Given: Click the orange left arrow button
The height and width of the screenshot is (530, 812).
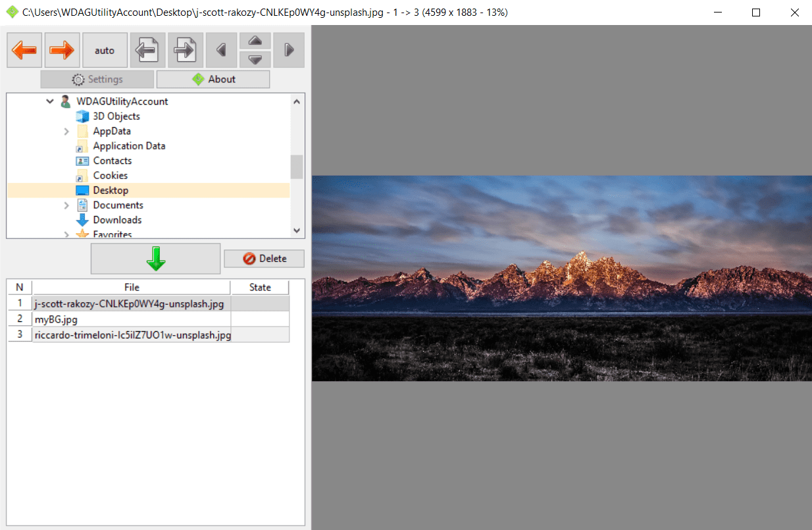Looking at the screenshot, I should [x=24, y=50].
